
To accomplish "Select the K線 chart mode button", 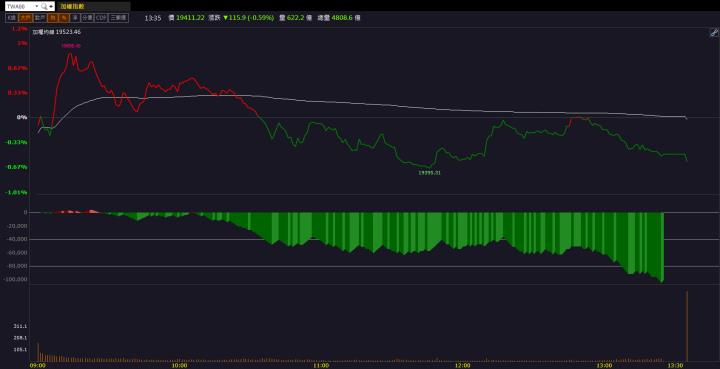I will [x=11, y=18].
